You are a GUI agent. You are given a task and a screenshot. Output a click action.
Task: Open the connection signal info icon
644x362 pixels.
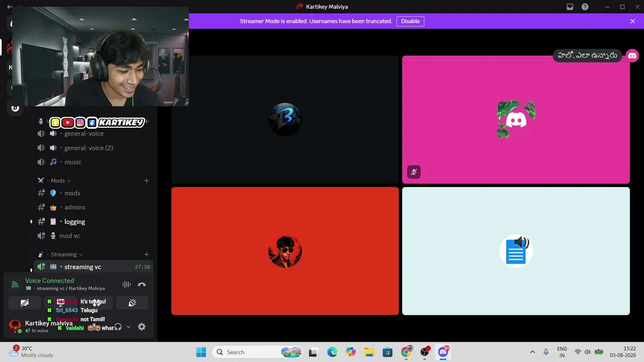(15, 285)
